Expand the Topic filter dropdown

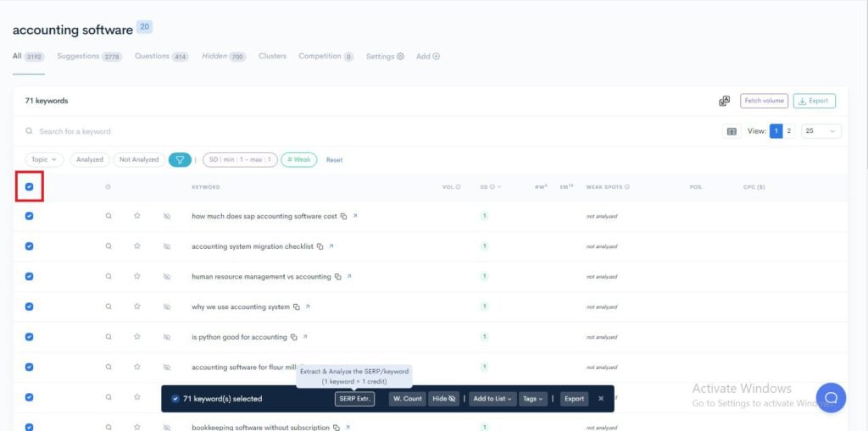click(44, 159)
